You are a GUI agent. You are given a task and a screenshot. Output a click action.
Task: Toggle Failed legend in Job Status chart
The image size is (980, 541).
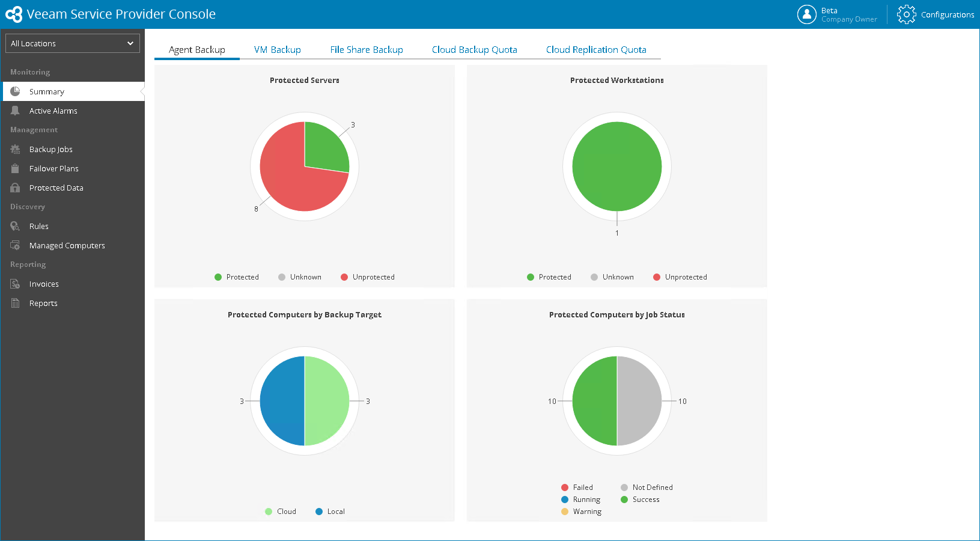[x=577, y=488]
